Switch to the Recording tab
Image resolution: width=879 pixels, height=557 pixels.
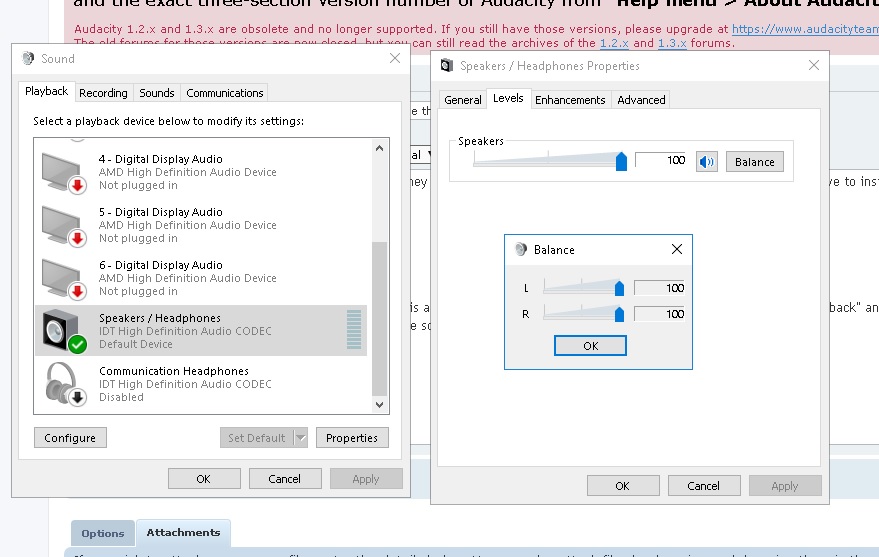coord(103,93)
